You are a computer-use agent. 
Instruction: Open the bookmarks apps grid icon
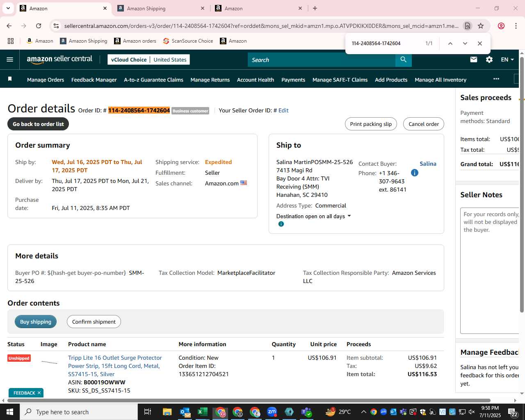pyautogui.click(x=11, y=41)
